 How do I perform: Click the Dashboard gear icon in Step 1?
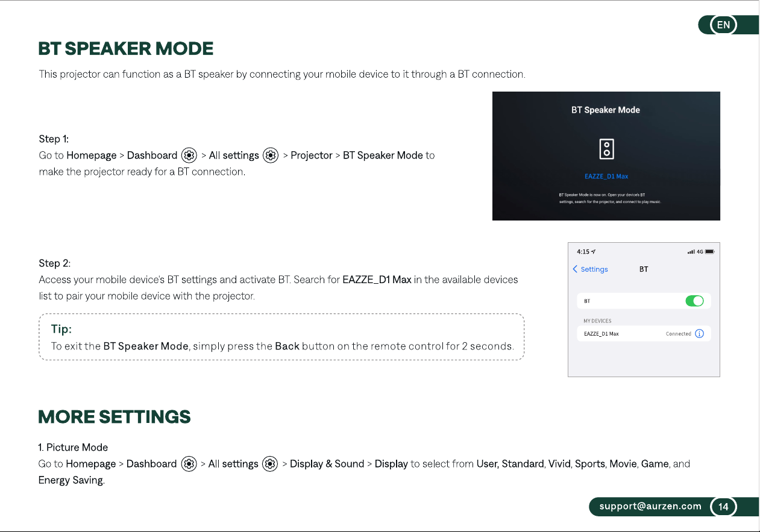coord(189,155)
